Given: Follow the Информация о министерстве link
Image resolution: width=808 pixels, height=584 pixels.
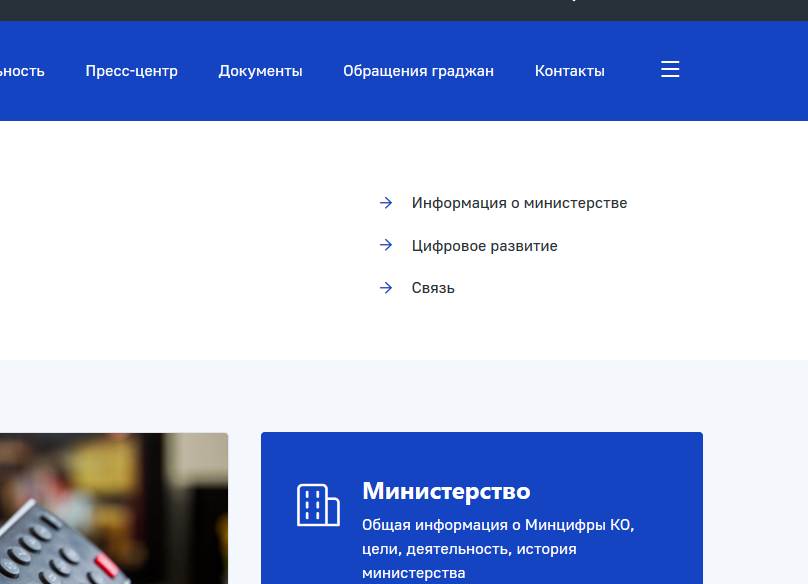Looking at the screenshot, I should (x=519, y=203).
